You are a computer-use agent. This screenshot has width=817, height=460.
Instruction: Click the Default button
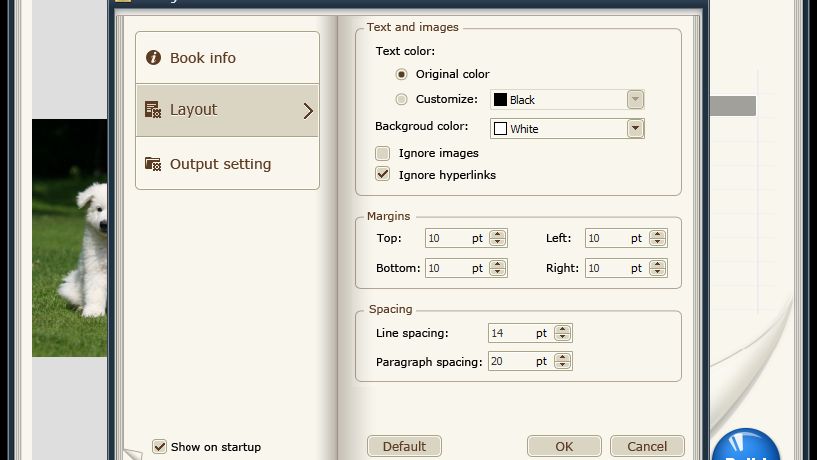click(x=404, y=446)
